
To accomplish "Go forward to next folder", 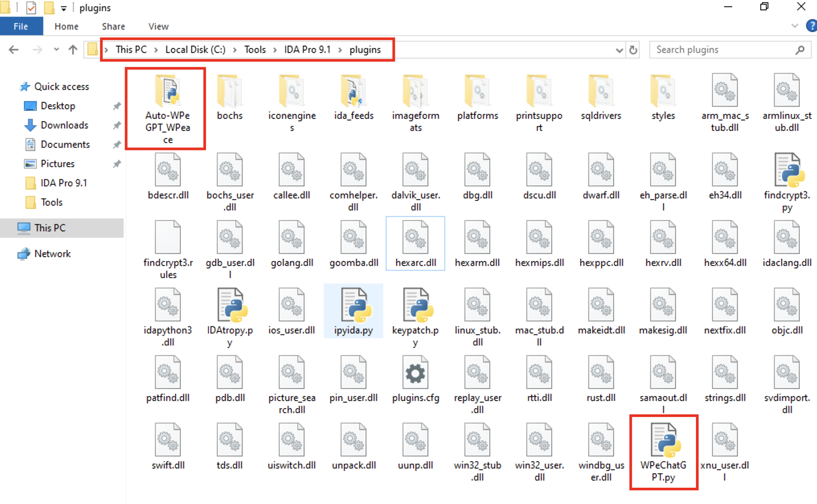I will tap(37, 50).
